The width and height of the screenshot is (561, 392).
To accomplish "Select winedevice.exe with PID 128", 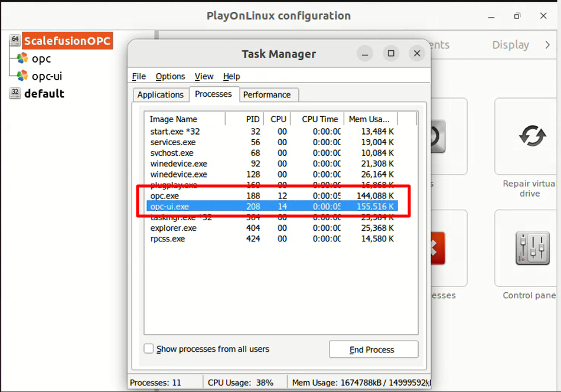I will coord(272,175).
